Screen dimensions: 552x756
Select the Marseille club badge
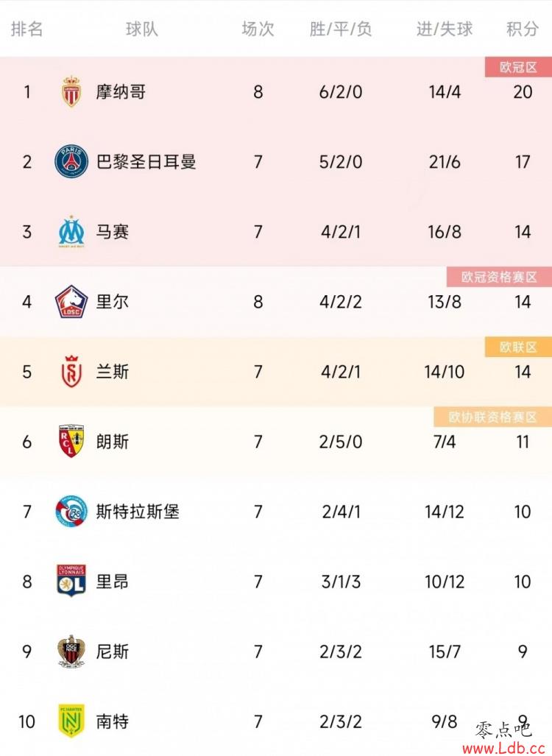[x=71, y=231]
